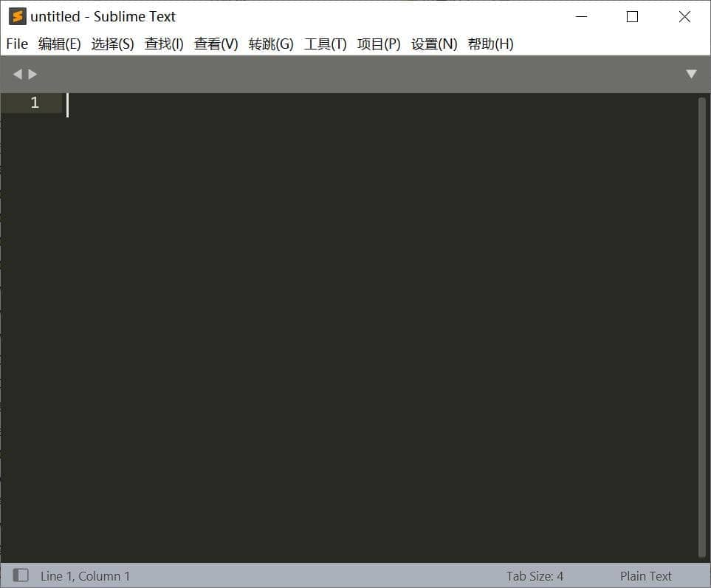Open the tab list dropdown triangle

pos(691,74)
